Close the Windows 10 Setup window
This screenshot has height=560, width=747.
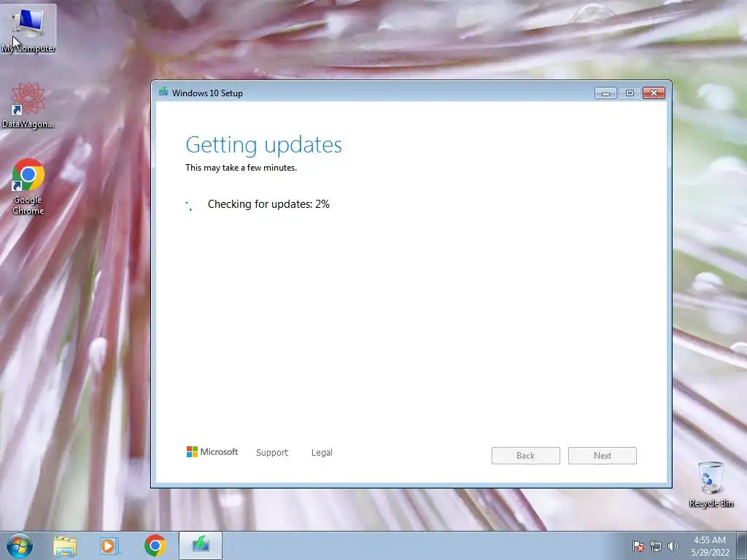(x=654, y=93)
